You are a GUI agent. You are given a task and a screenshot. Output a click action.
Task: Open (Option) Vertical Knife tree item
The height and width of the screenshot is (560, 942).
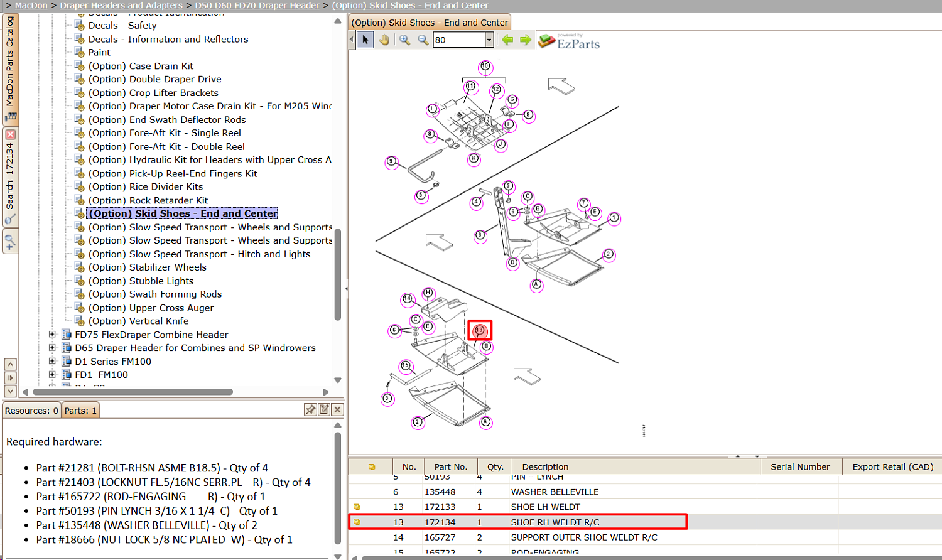tap(138, 321)
